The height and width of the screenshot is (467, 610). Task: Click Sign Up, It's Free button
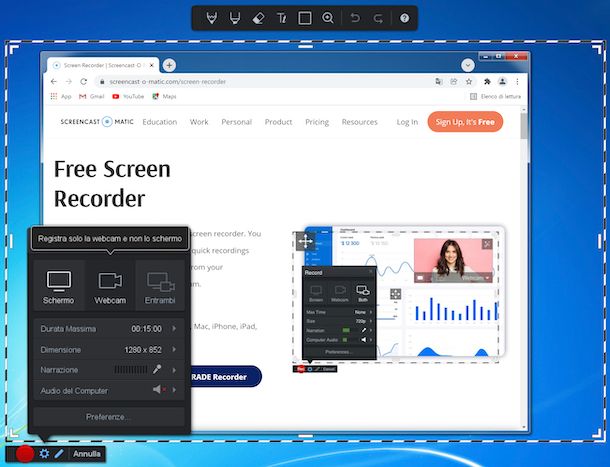point(465,122)
